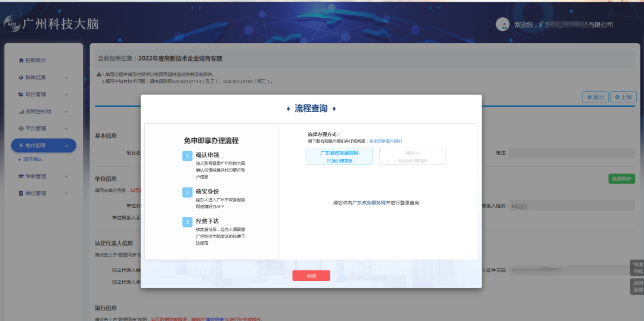Click the 2022年度高新技术企业培育专题 title
Viewport: 644px width, 321px height.
pyautogui.click(x=180, y=58)
